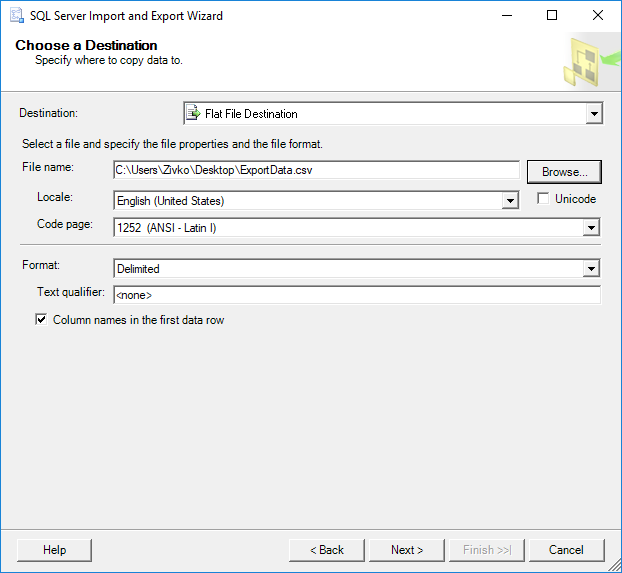The width and height of the screenshot is (622, 573).
Task: Open the Flat File Destination combo box
Action: coord(393,113)
